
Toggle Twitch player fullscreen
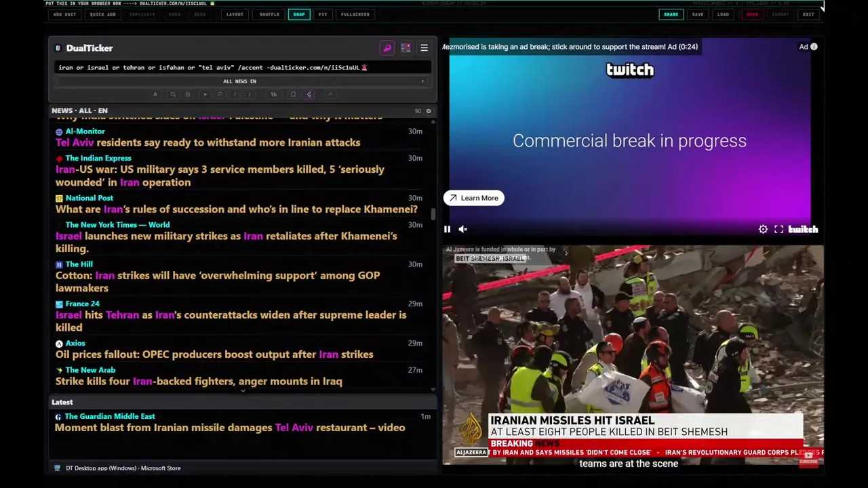coord(778,229)
